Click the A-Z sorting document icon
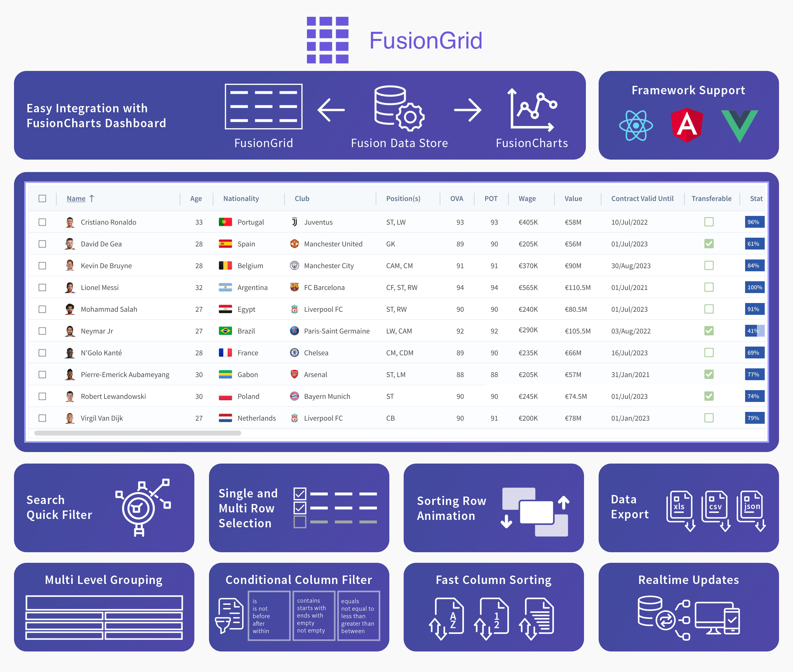This screenshot has width=793, height=672. [446, 619]
